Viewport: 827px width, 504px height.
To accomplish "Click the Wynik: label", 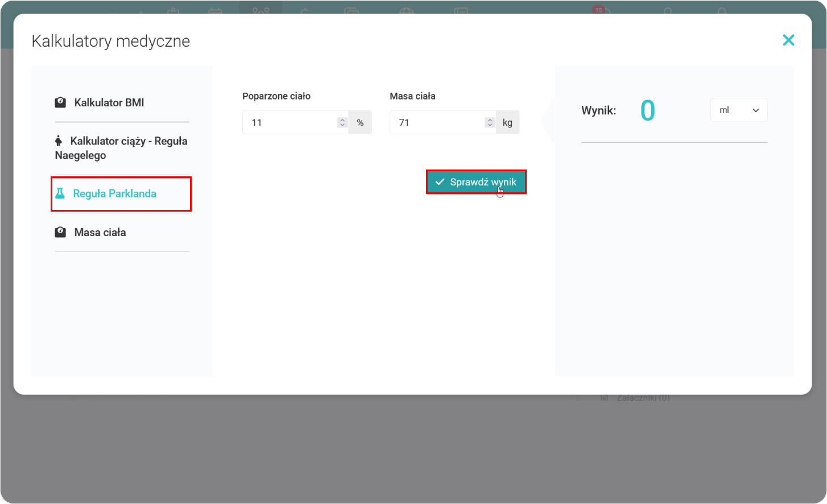I will click(x=598, y=110).
